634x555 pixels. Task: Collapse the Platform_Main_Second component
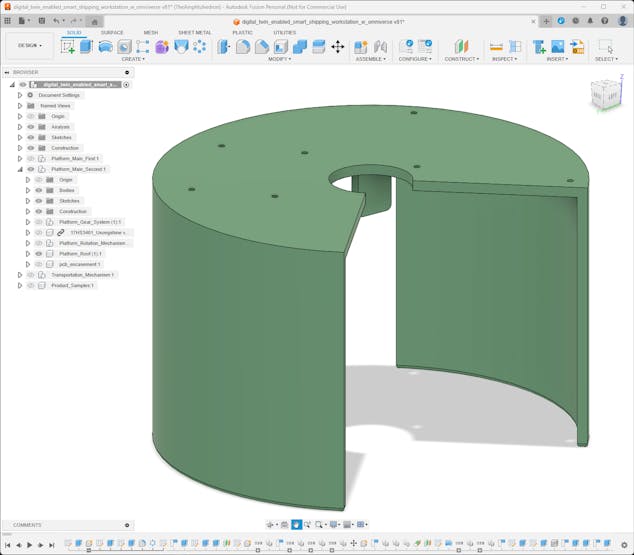pyautogui.click(x=19, y=169)
